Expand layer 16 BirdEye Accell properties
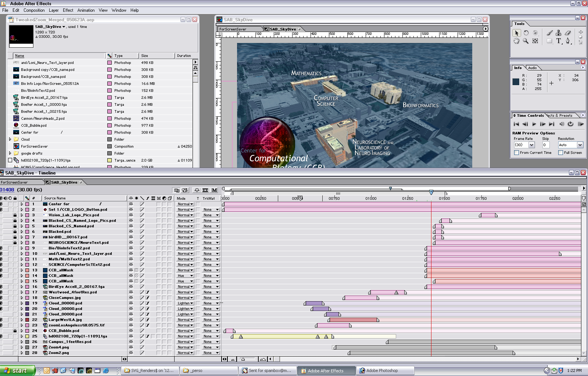 [22, 287]
